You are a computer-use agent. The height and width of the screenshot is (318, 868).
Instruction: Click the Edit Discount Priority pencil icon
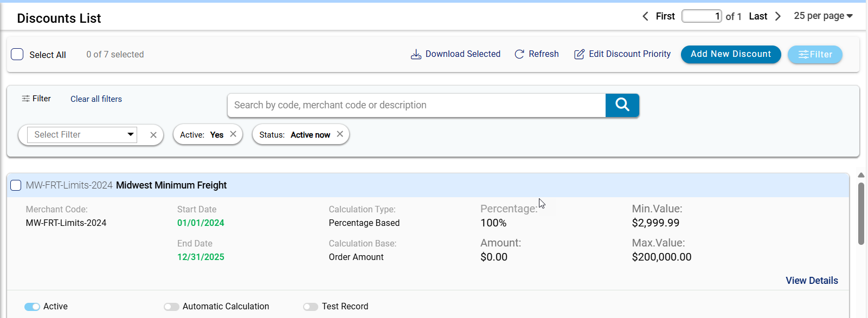(579, 55)
